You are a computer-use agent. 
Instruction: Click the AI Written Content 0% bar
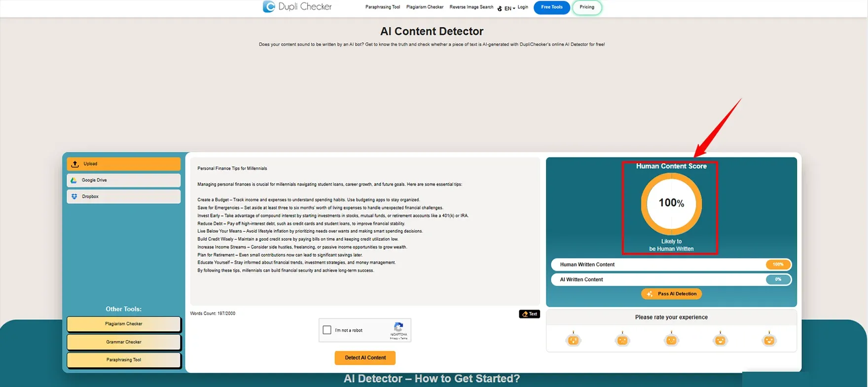pos(671,280)
